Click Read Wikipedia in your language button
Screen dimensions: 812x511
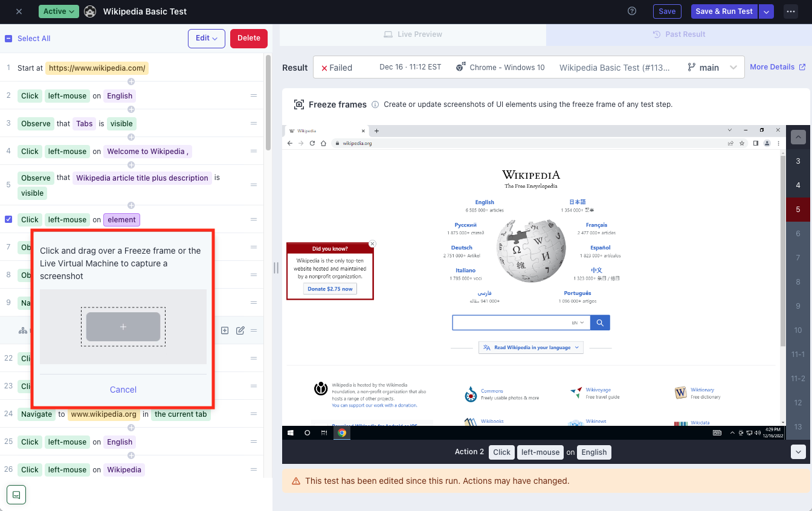(x=532, y=347)
